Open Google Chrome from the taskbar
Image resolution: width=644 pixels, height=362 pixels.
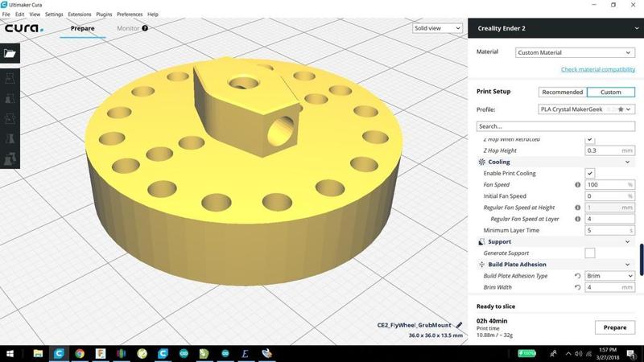[80, 353]
